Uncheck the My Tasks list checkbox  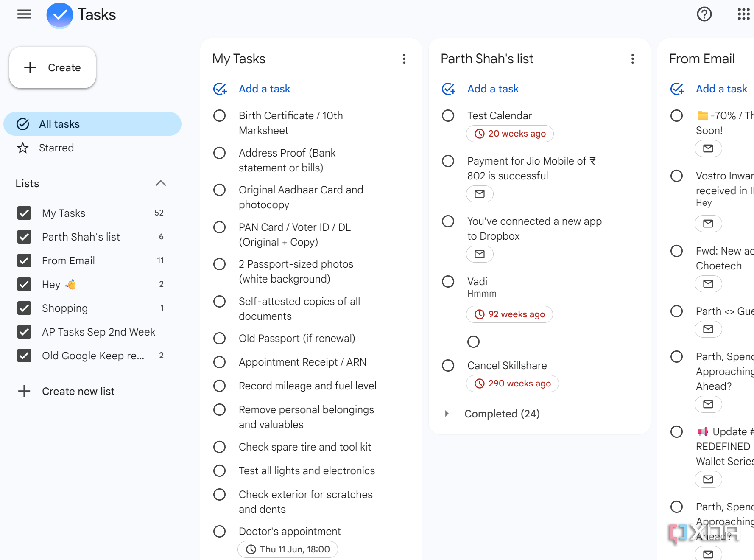coord(24,213)
